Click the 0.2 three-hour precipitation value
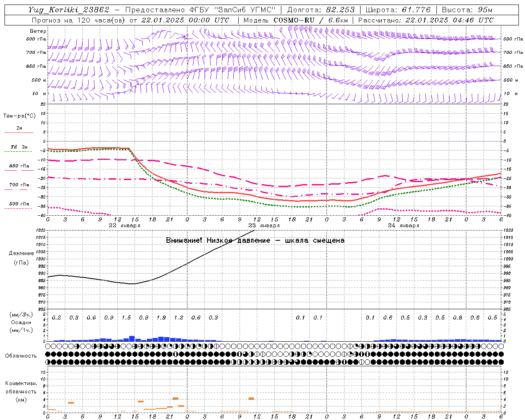The height and width of the screenshot is (420, 525). click(57, 318)
